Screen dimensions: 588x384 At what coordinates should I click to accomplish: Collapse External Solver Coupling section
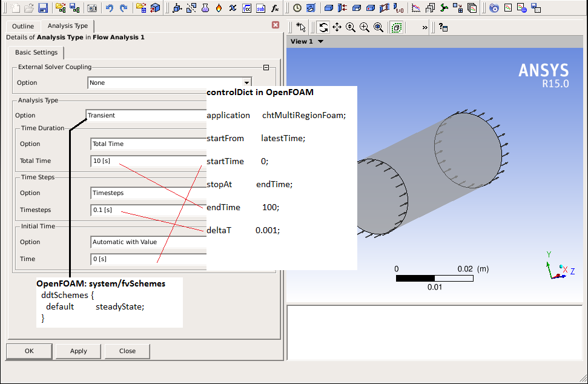click(266, 67)
